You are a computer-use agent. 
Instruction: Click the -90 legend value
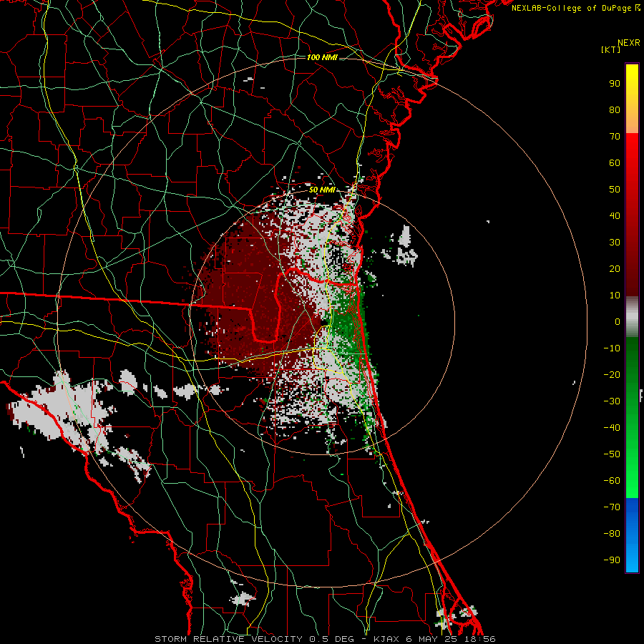(612, 560)
